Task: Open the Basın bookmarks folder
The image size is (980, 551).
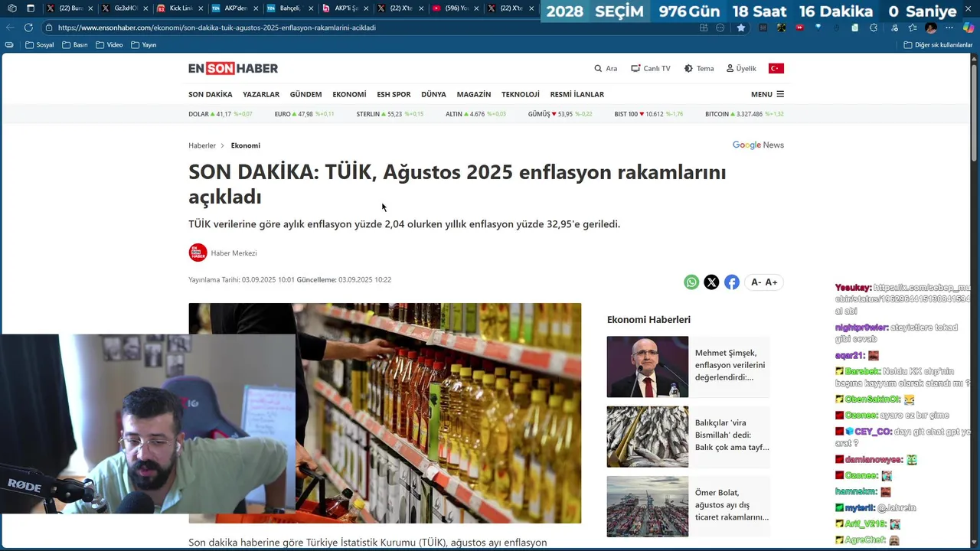Action: [75, 45]
